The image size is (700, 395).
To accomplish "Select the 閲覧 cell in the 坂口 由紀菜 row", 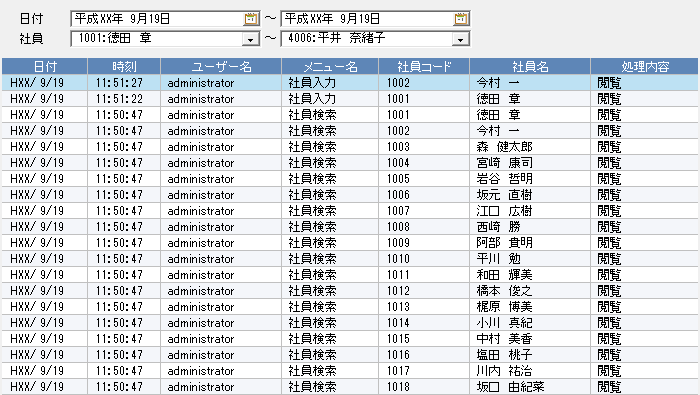I will (644, 387).
